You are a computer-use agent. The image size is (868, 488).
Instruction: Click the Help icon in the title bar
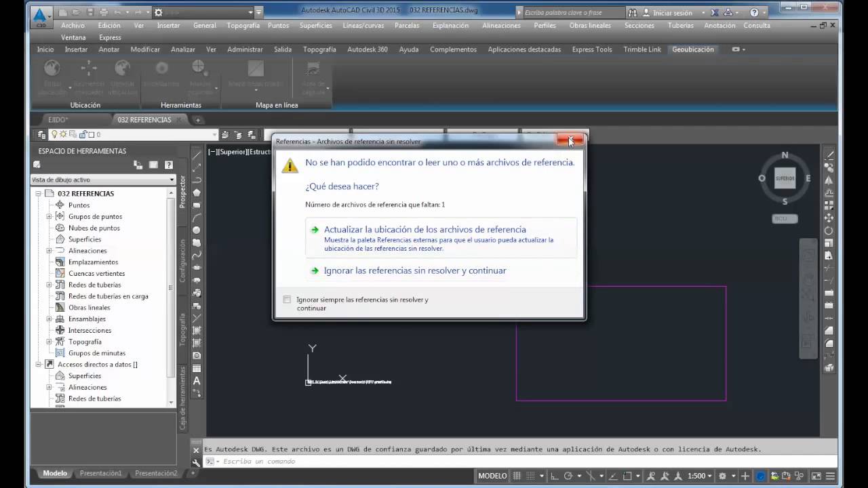point(754,12)
